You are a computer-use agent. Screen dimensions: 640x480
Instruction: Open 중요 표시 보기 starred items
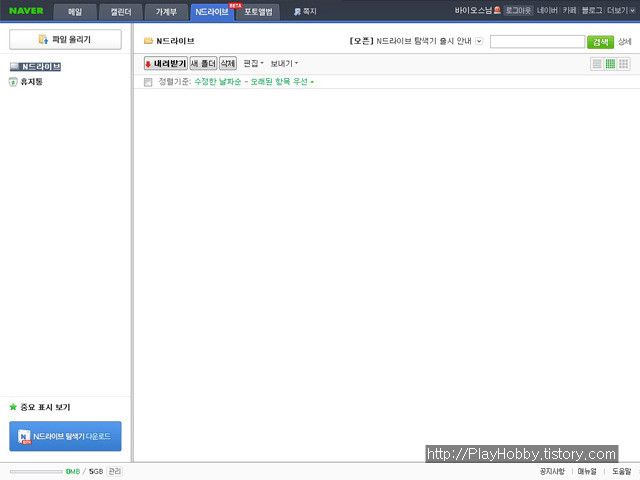coord(45,407)
